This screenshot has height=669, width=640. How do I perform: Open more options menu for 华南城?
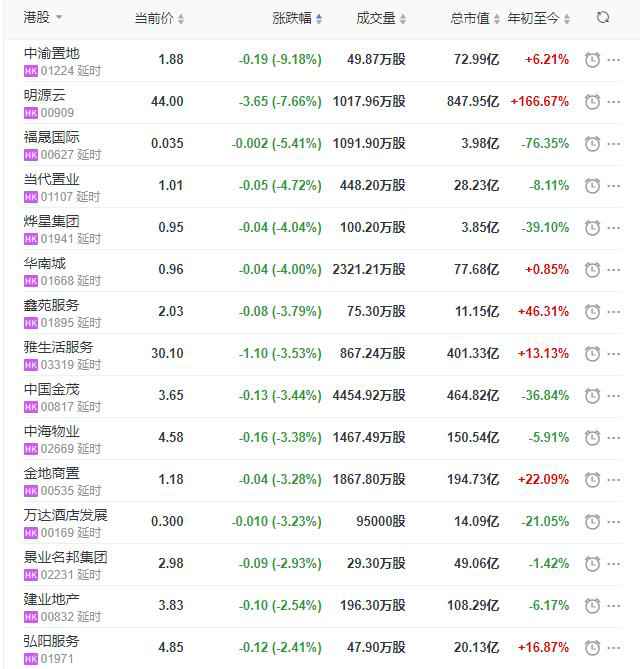pyautogui.click(x=614, y=270)
